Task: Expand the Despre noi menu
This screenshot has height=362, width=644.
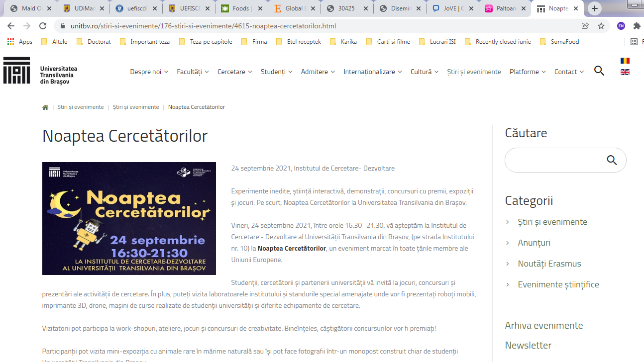Action: click(149, 72)
